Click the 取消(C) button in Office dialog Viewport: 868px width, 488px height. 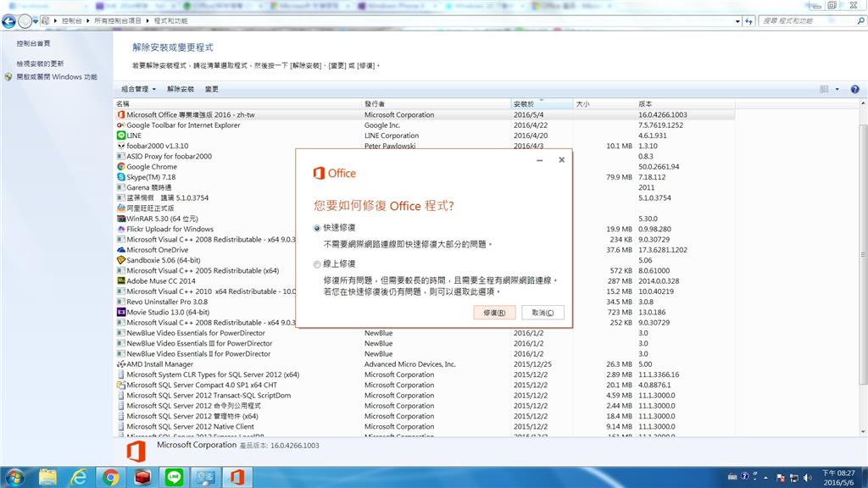point(542,313)
